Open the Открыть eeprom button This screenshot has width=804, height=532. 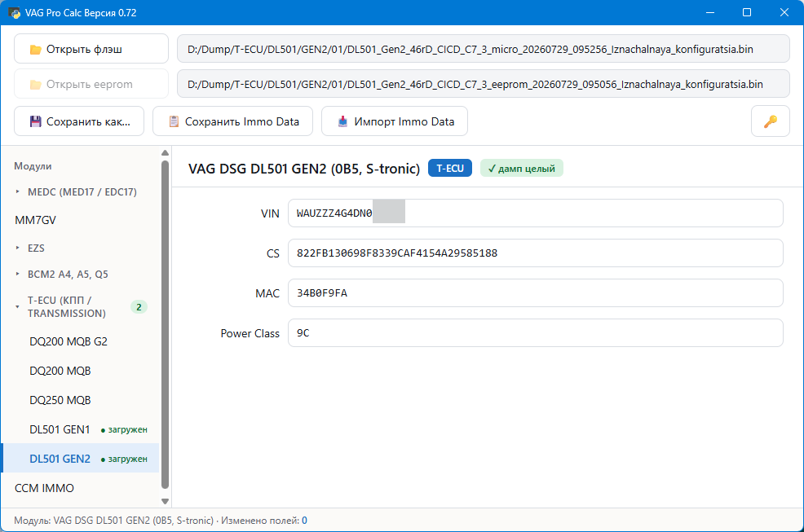(x=91, y=84)
